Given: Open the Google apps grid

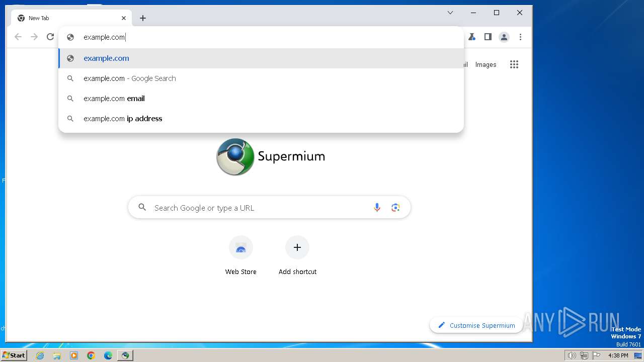Looking at the screenshot, I should pos(514,64).
